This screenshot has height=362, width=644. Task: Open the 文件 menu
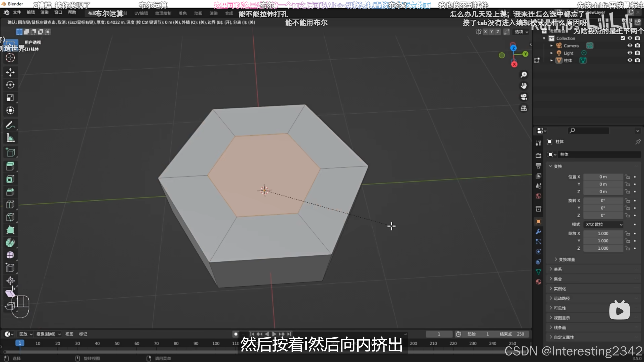17,12
